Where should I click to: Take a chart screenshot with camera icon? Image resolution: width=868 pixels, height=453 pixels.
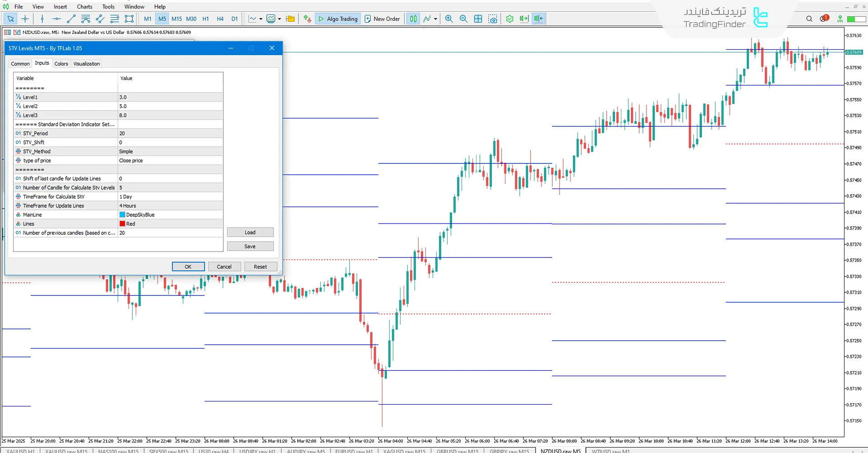pyautogui.click(x=493, y=19)
